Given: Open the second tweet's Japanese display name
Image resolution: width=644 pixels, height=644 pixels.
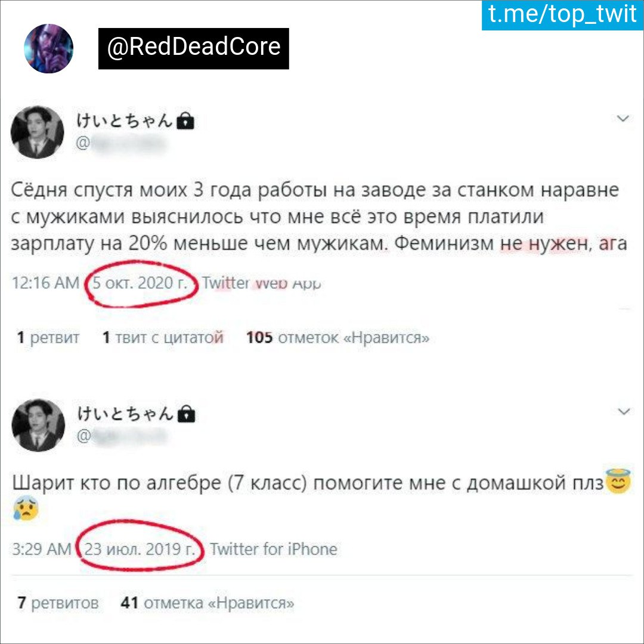Looking at the screenshot, I should (x=125, y=413).
